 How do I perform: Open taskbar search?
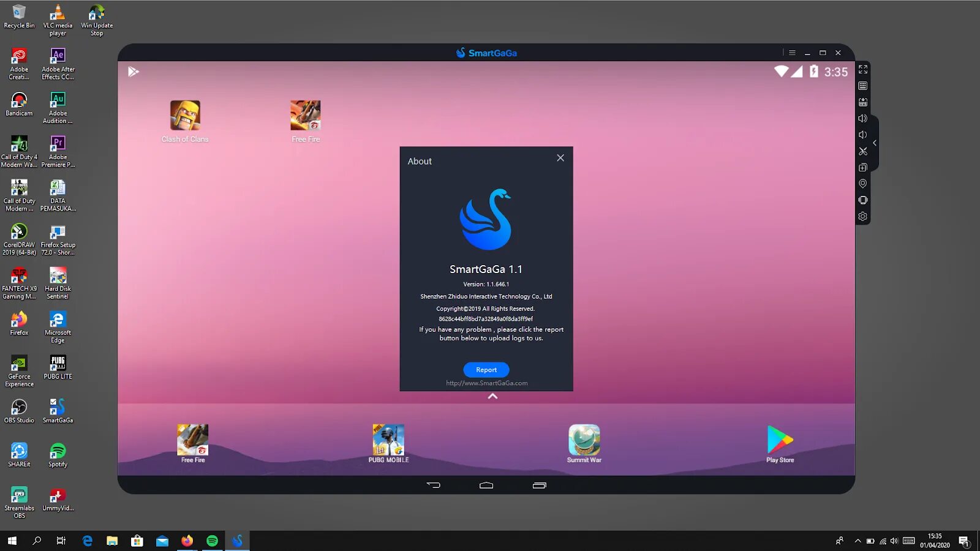(37, 541)
